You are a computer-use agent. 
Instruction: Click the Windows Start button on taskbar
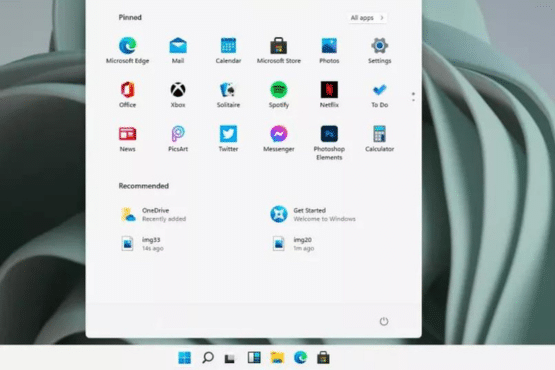[x=184, y=358]
